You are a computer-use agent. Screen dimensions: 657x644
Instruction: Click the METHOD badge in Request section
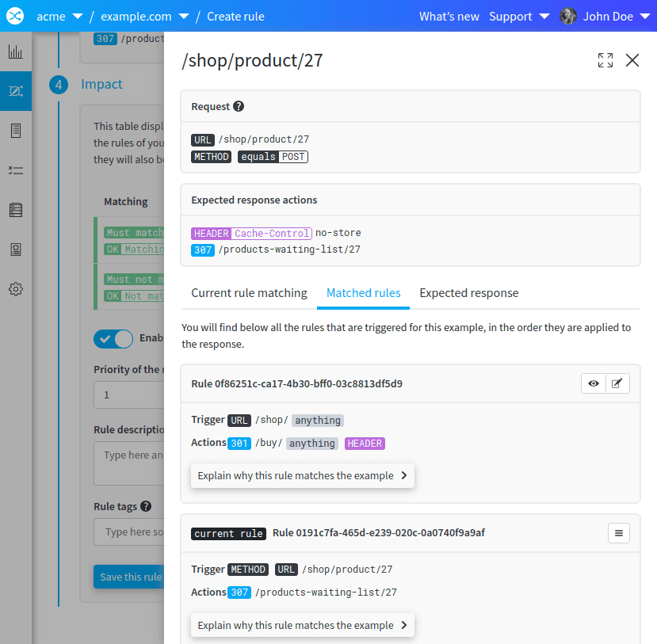[211, 157]
